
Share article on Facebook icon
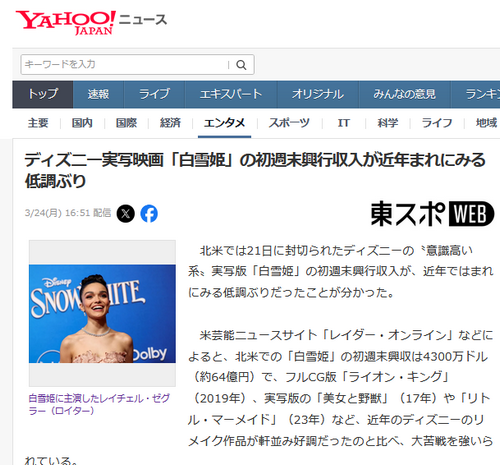click(x=149, y=213)
